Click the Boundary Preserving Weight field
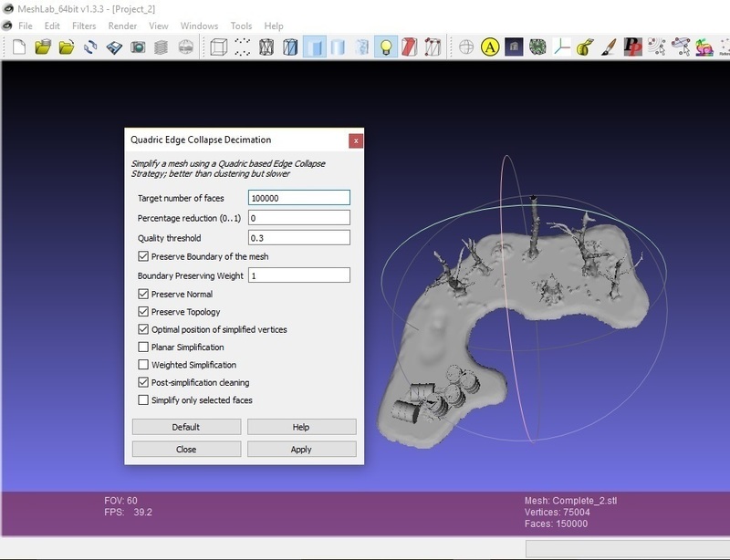This screenshot has width=730, height=560. [x=299, y=275]
